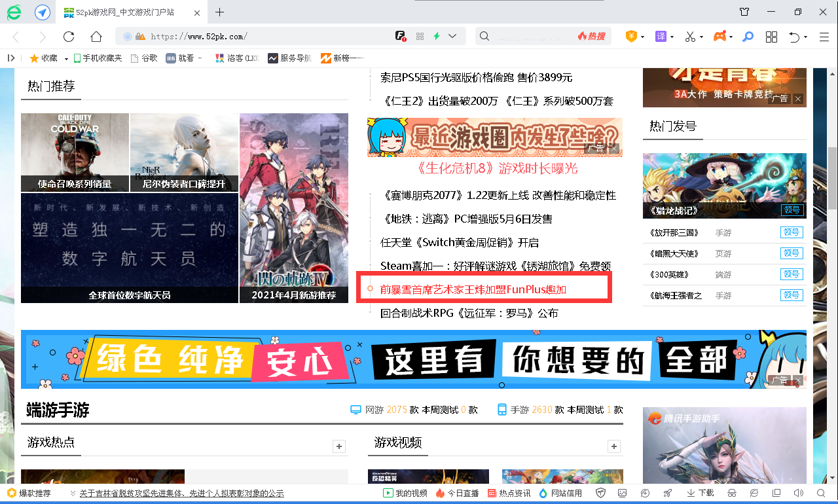Open 我的视频 in status bar

pos(405,493)
